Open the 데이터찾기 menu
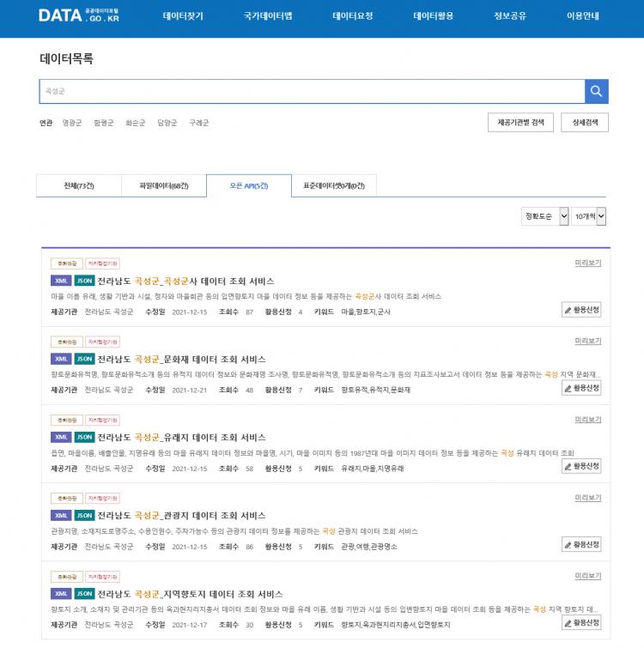The image size is (644, 648). coord(185,16)
